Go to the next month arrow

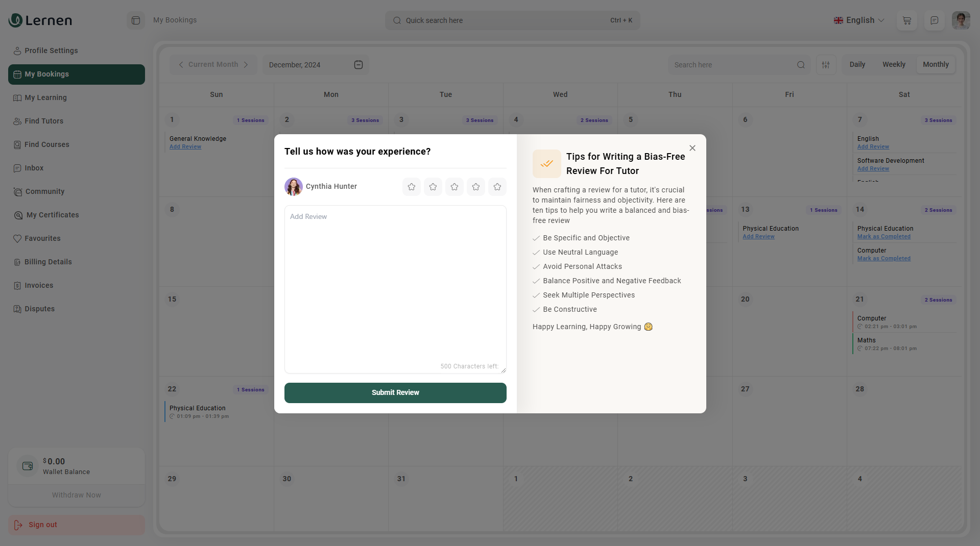pos(246,65)
